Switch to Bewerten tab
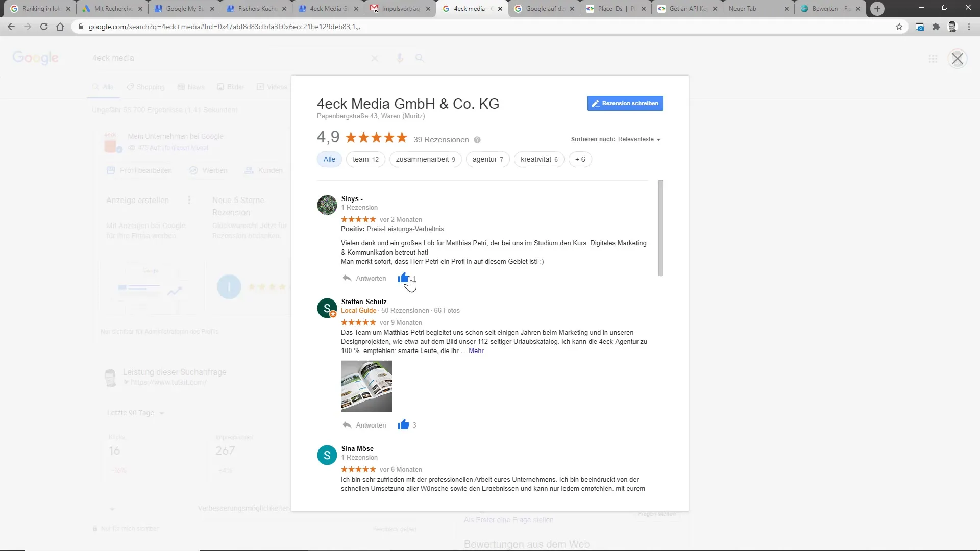The width and height of the screenshot is (980, 551). click(831, 9)
